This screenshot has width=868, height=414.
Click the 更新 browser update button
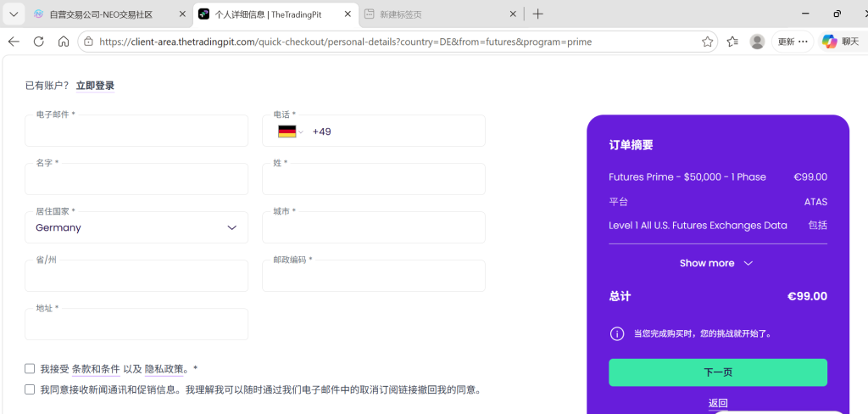793,42
